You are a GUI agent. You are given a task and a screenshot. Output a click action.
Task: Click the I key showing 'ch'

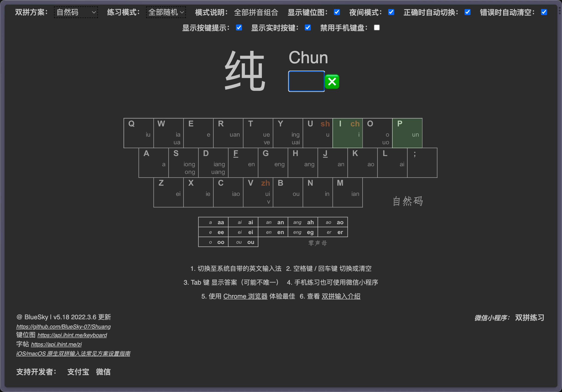pyautogui.click(x=347, y=133)
